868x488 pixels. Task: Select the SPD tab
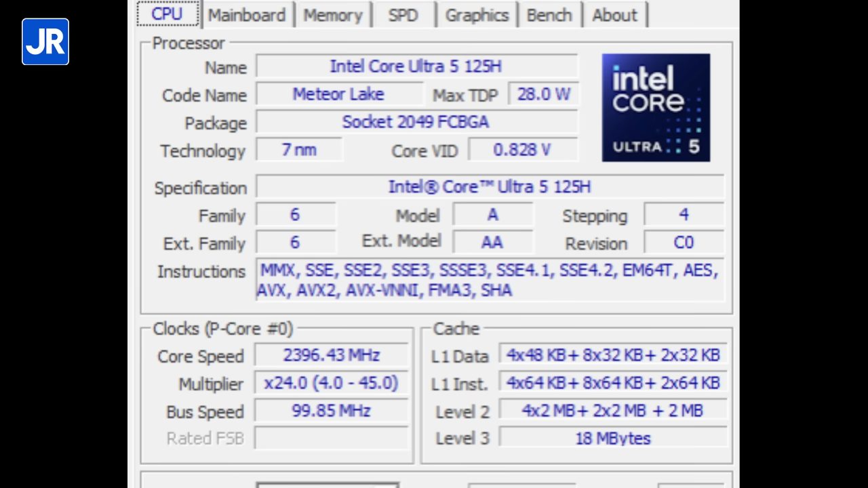pos(403,15)
